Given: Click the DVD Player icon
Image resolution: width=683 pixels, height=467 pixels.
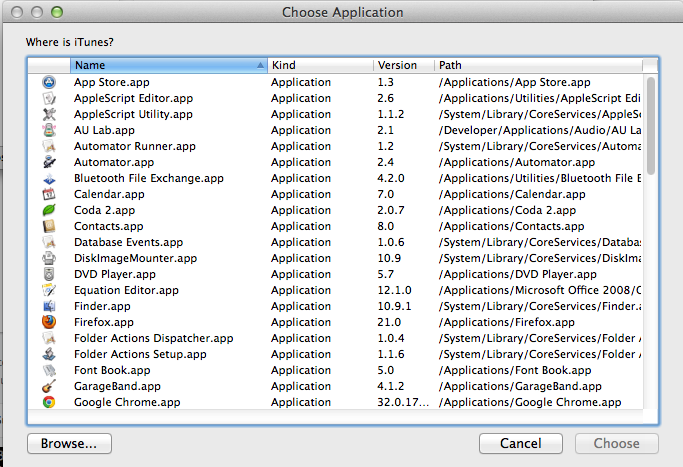Looking at the screenshot, I should tap(49, 274).
